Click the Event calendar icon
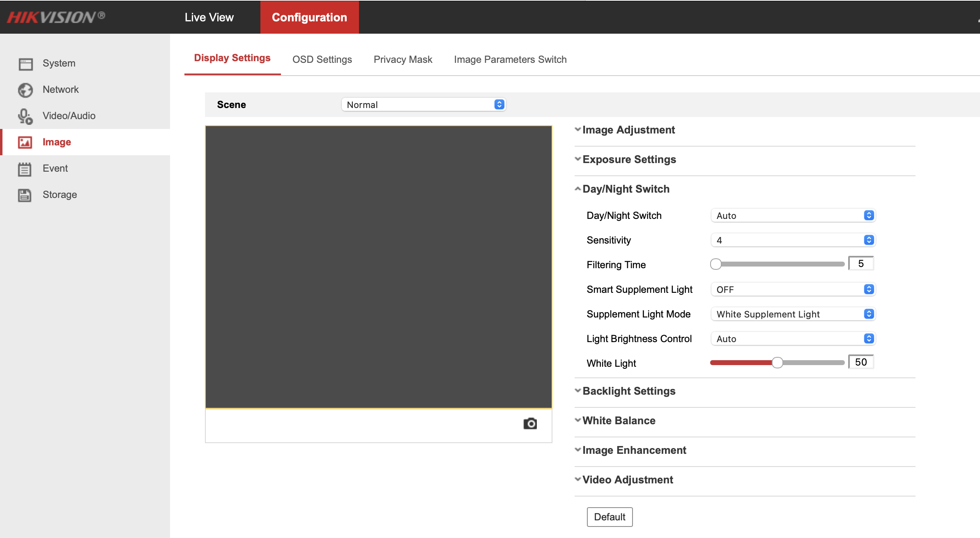 [25, 169]
